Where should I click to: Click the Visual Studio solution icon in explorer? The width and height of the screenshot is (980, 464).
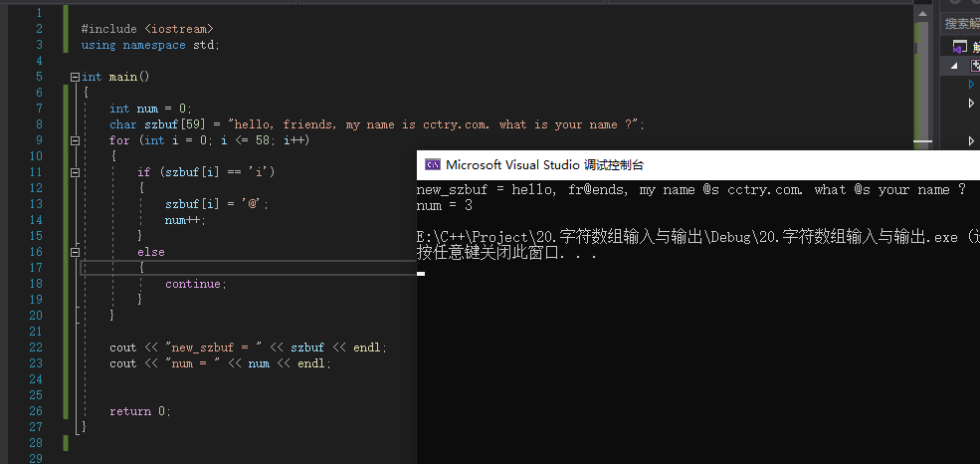tap(959, 47)
